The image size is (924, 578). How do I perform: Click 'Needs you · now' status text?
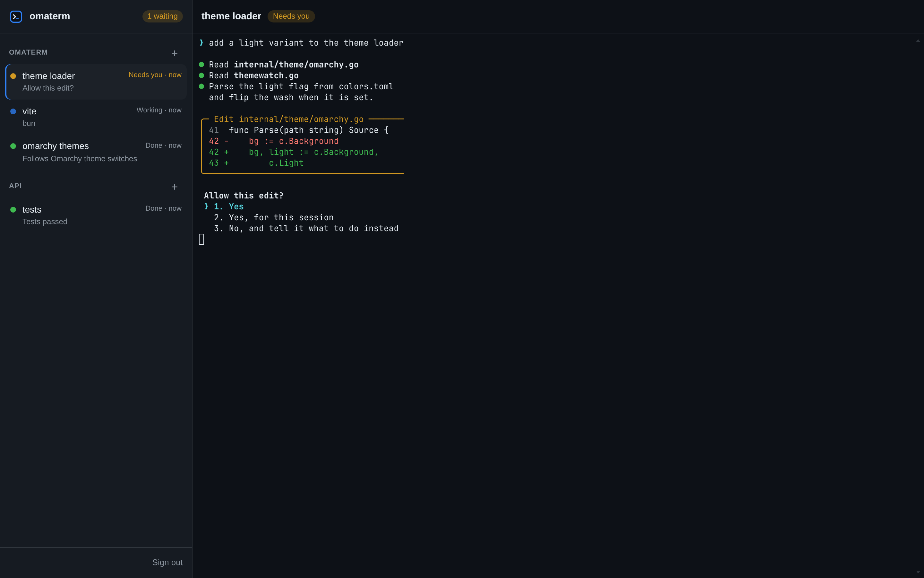click(x=155, y=75)
